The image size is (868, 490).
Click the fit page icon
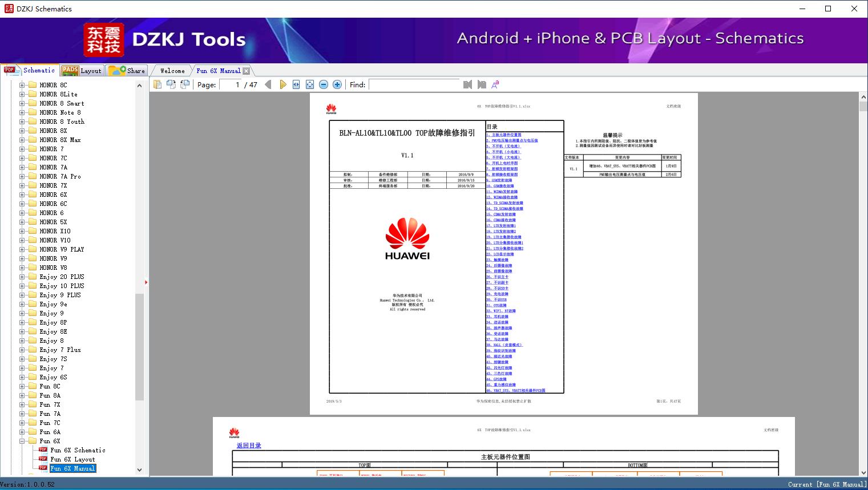click(310, 84)
